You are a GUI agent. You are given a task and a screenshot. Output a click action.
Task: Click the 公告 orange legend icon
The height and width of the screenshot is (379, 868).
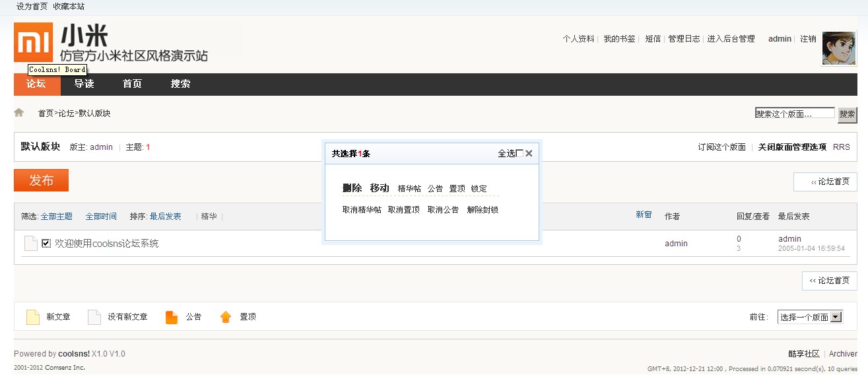[172, 317]
